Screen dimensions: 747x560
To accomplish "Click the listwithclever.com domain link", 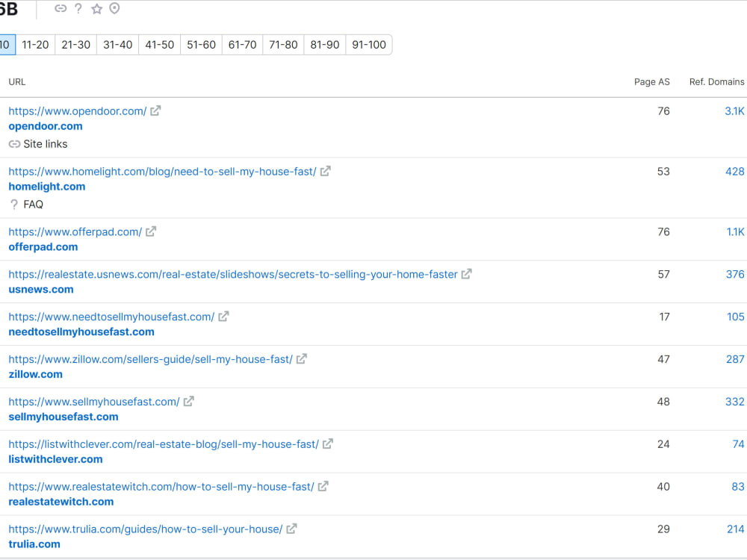I will coord(55,459).
